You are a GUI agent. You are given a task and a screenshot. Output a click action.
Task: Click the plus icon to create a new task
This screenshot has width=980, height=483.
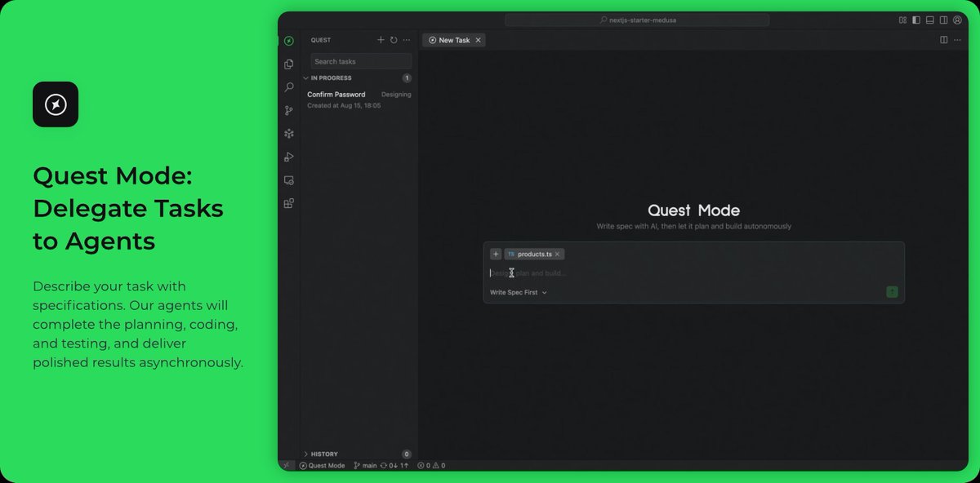(381, 39)
